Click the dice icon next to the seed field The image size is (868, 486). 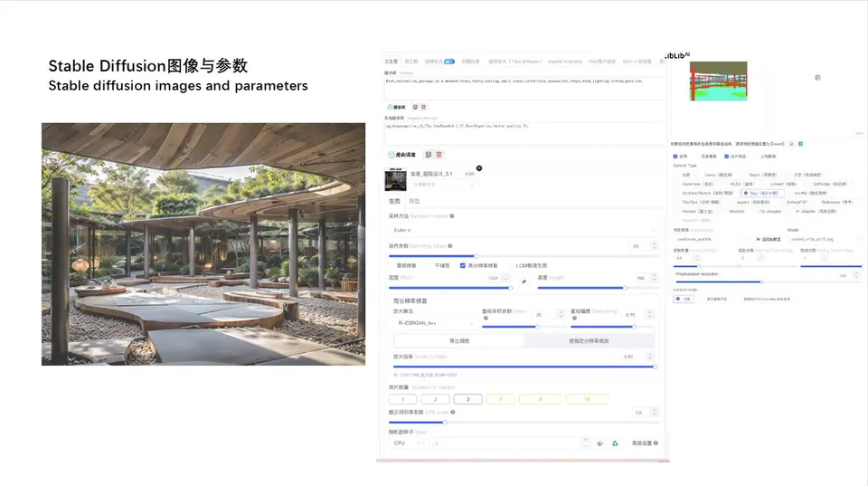tap(600, 443)
